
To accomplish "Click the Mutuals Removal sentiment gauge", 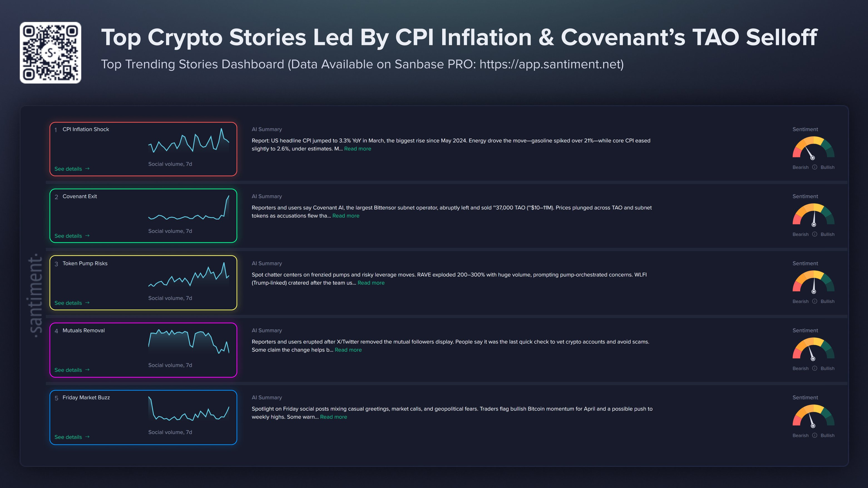I will coord(813,349).
